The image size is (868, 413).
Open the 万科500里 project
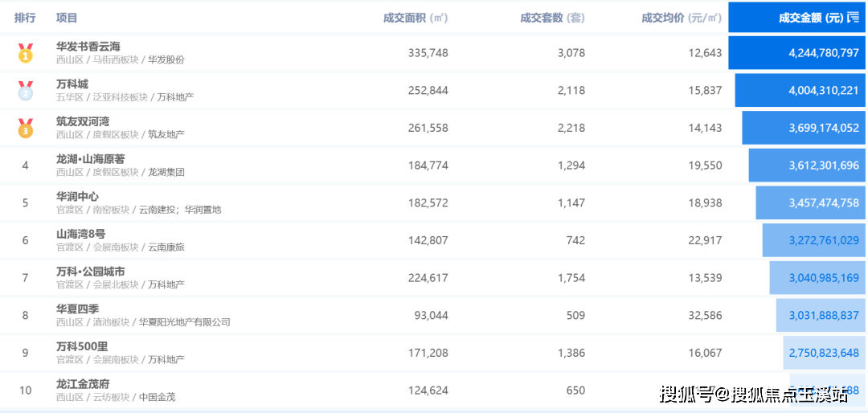[x=82, y=346]
